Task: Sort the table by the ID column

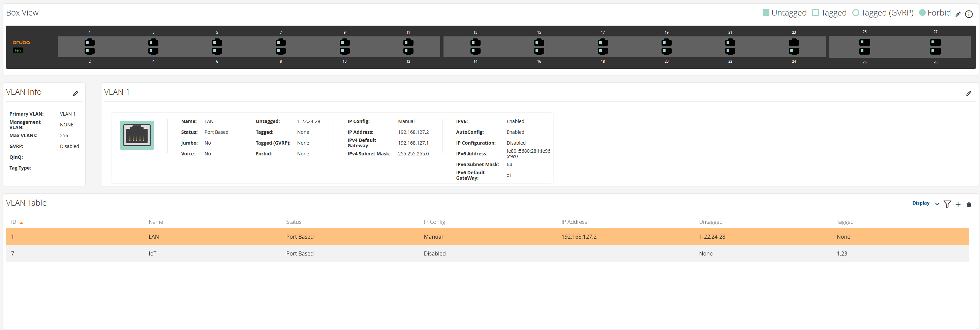Action: 14,222
